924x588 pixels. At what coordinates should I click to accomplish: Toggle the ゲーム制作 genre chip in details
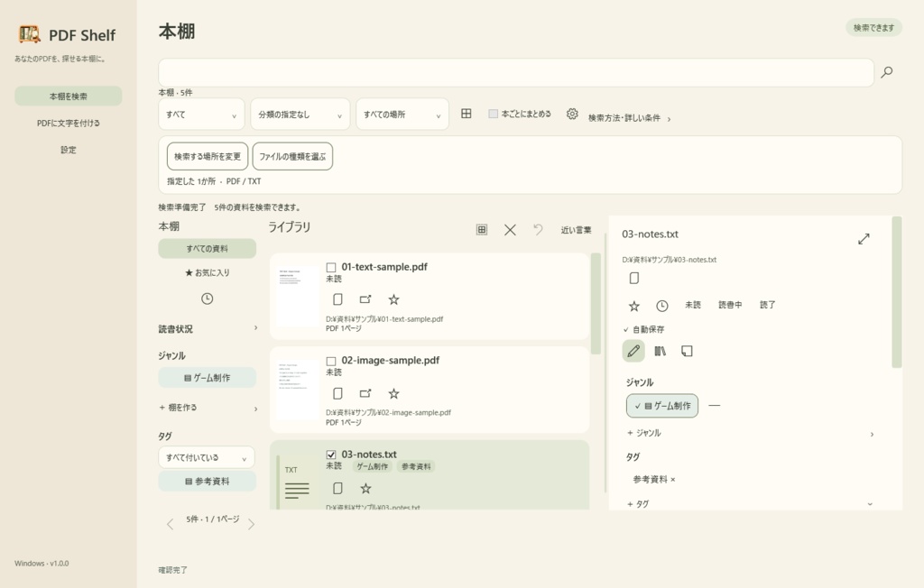662,406
